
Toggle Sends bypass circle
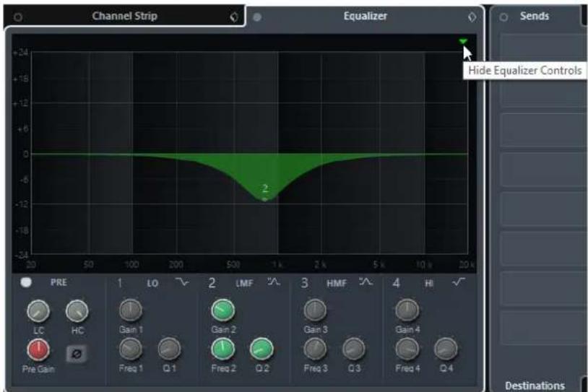[504, 17]
